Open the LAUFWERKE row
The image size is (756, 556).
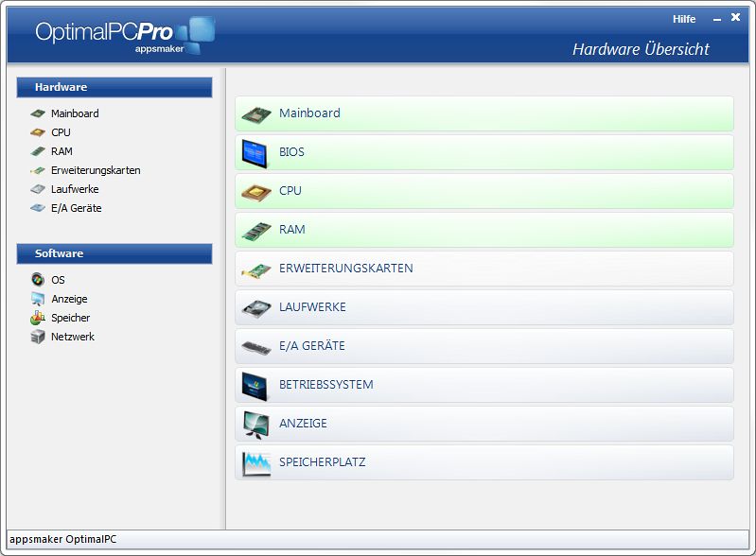pyautogui.click(x=484, y=307)
